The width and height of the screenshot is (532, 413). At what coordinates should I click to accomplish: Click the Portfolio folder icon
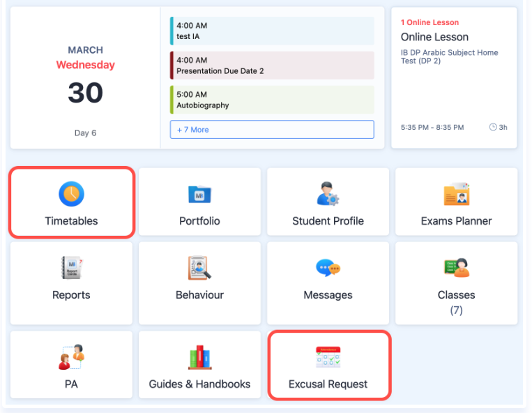[199, 194]
